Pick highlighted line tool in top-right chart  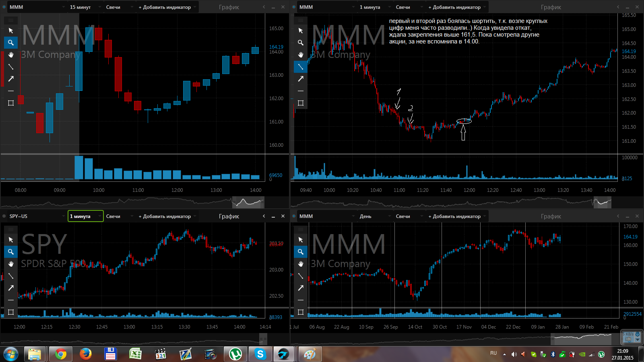point(301,67)
